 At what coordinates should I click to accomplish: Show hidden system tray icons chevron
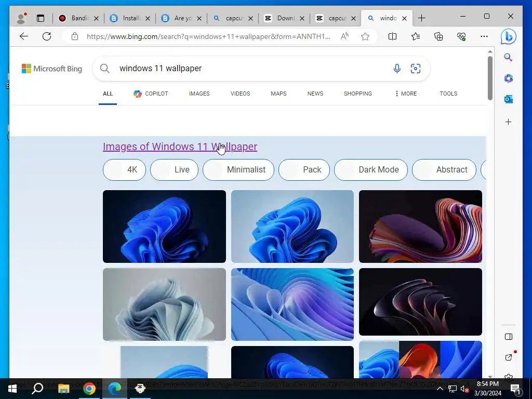pyautogui.click(x=440, y=389)
